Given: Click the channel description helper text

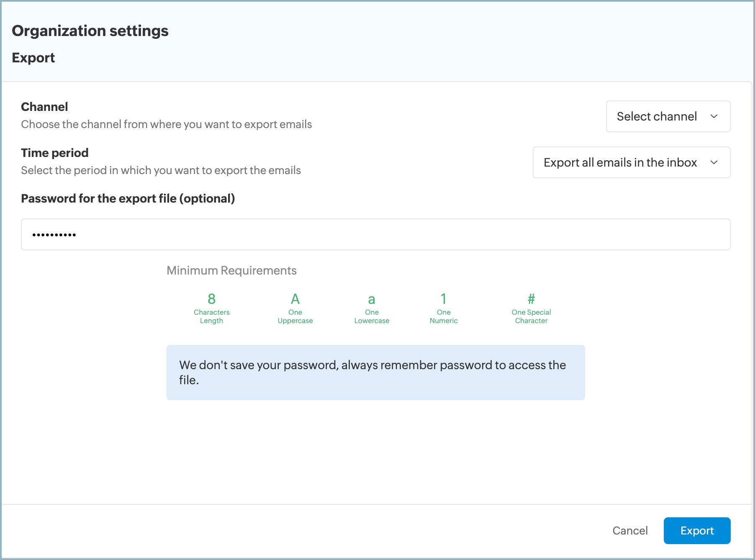Looking at the screenshot, I should (x=166, y=124).
